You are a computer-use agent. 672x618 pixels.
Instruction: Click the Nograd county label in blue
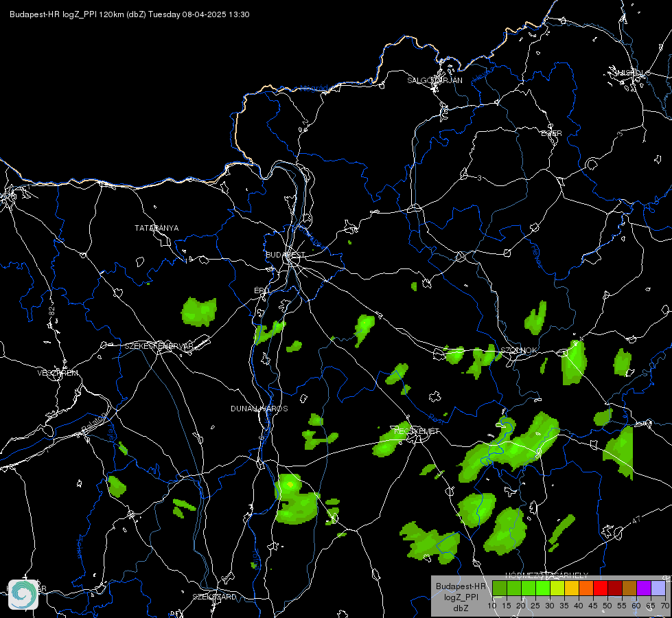click(x=314, y=89)
